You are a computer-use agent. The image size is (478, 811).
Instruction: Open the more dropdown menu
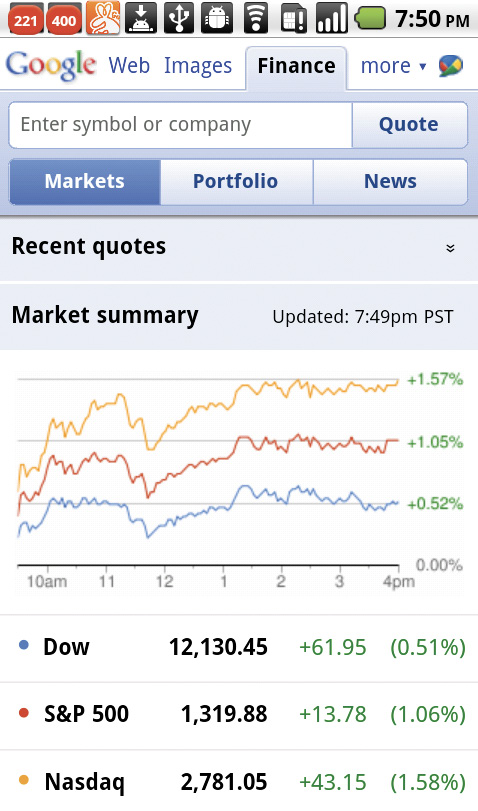pyautogui.click(x=393, y=66)
